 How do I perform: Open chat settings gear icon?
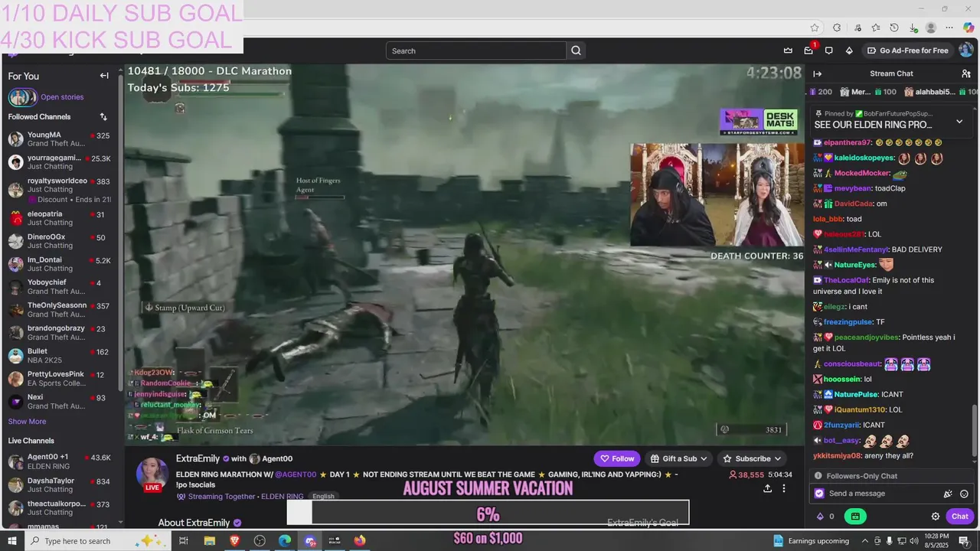click(936, 517)
